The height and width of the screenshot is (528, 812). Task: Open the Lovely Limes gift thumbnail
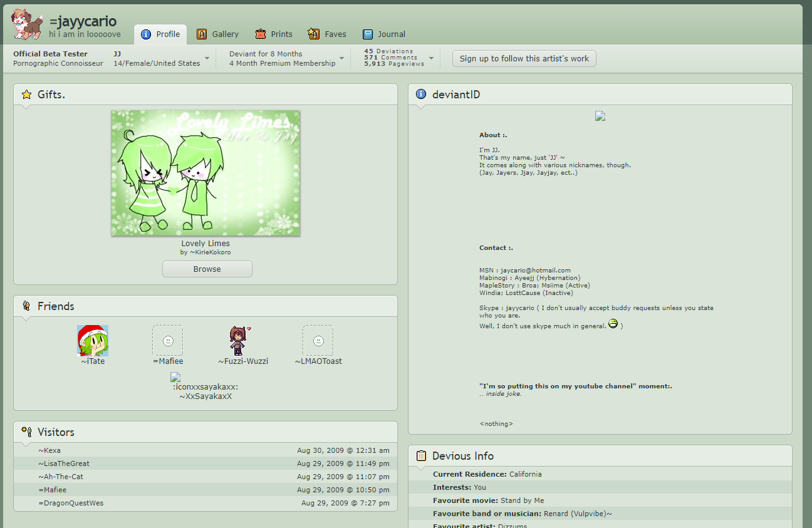pyautogui.click(x=206, y=173)
